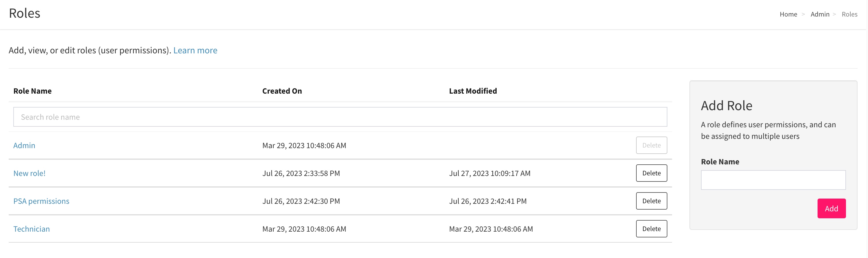Open the Learn more link

click(x=195, y=50)
